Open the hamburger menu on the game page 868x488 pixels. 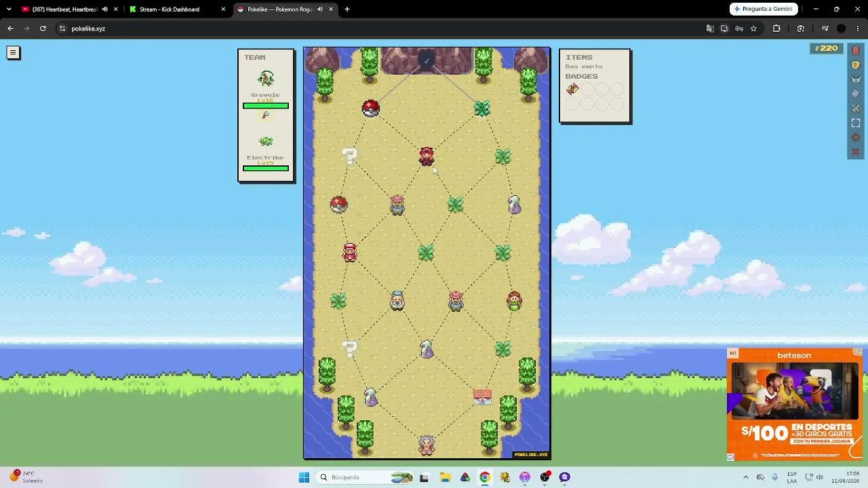(13, 52)
